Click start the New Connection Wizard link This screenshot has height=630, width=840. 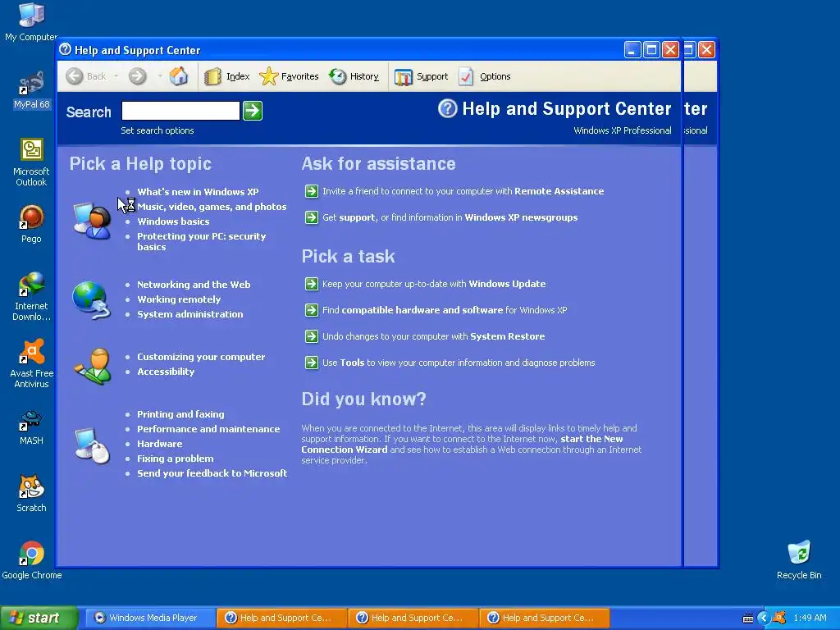tap(462, 444)
